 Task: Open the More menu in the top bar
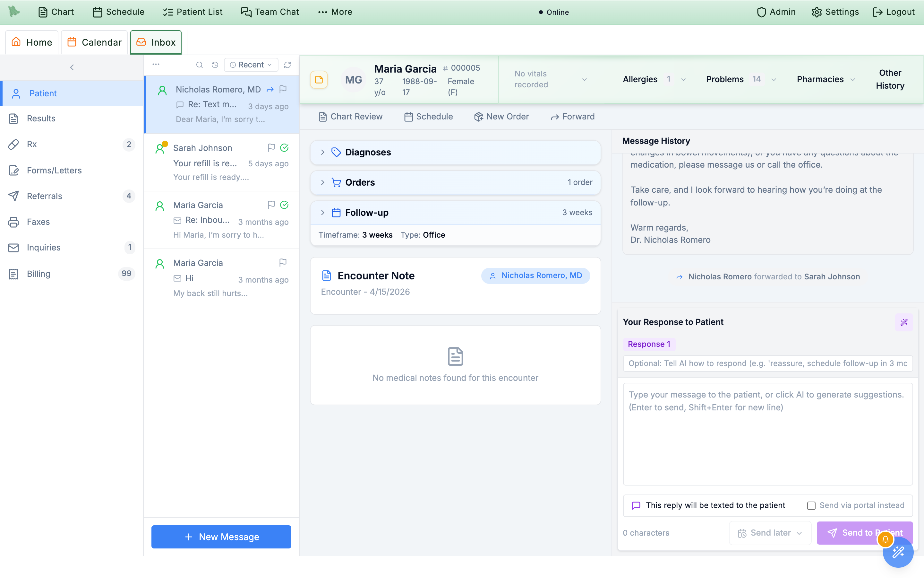335,12
